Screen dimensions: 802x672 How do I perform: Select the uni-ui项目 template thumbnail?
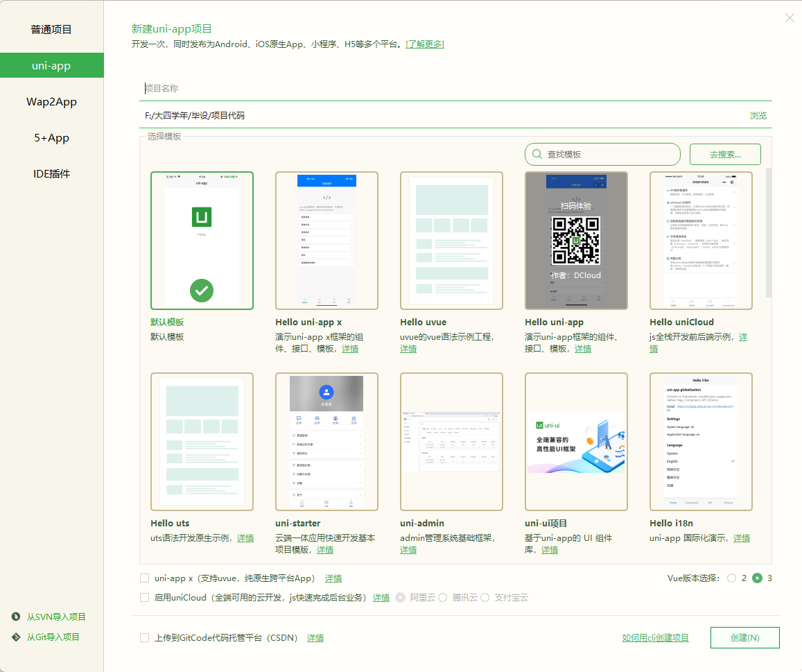[577, 442]
